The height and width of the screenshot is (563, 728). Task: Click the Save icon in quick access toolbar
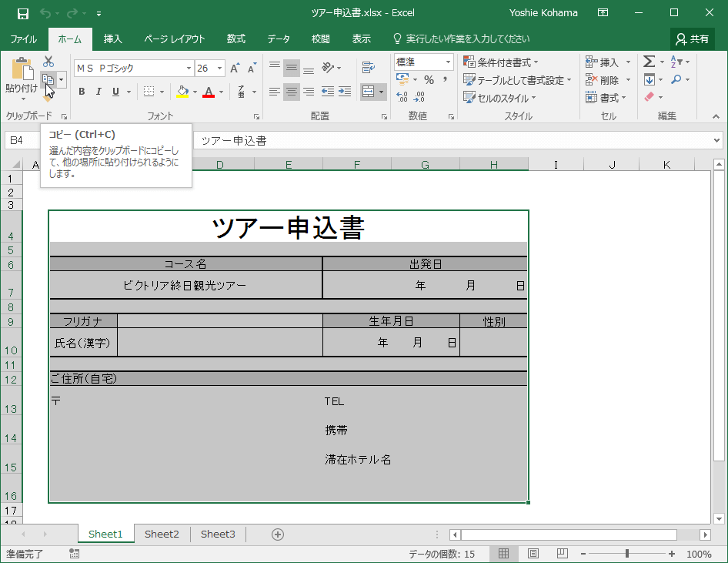[x=23, y=13]
